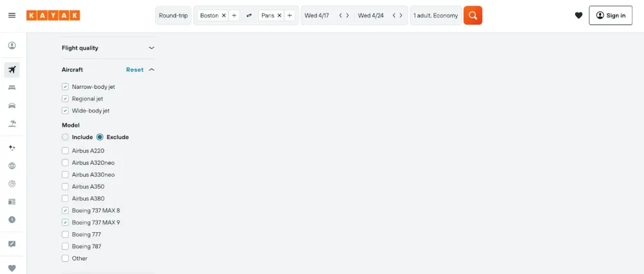Viewport: 644px width, 274px height.
Task: Remove Boston from the origin field
Action: point(224,15)
